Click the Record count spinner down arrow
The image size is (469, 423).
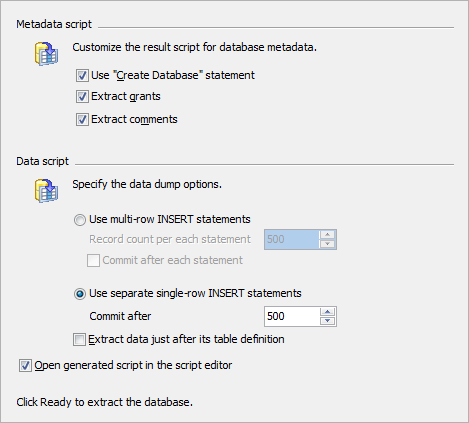(327, 244)
